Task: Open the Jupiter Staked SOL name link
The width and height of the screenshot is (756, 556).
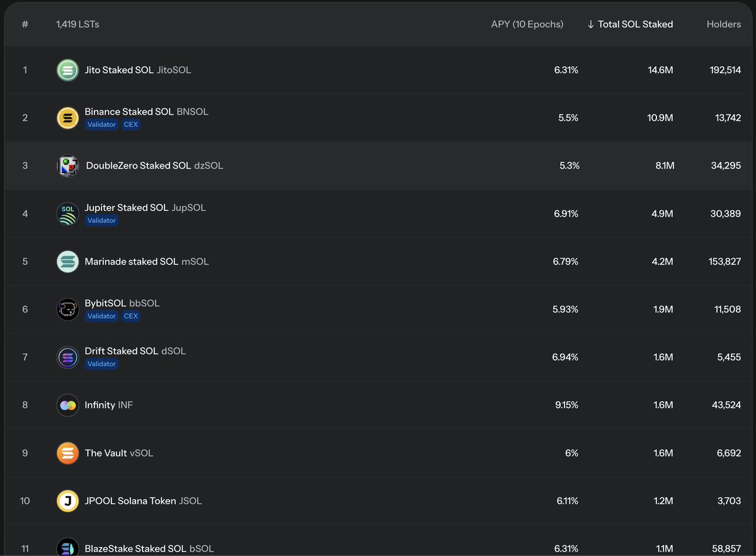Action: click(x=146, y=207)
